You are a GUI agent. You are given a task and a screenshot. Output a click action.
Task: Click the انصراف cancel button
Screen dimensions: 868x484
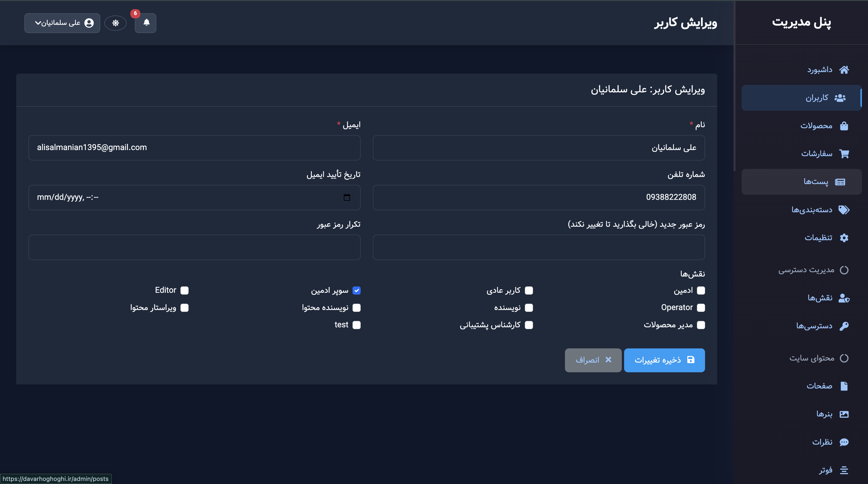coord(593,360)
